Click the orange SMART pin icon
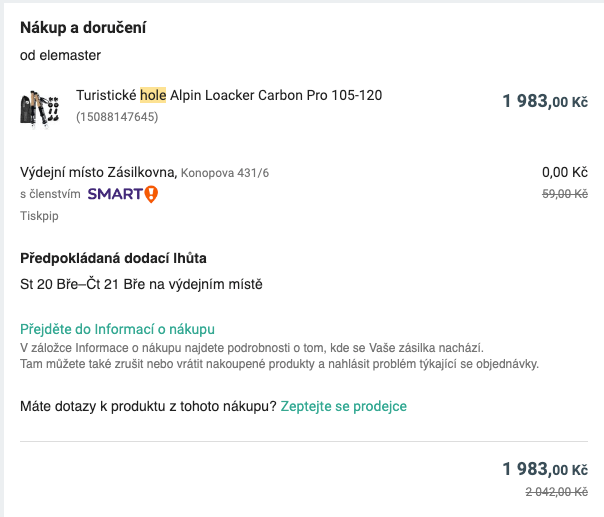The width and height of the screenshot is (604, 517). click(x=151, y=194)
